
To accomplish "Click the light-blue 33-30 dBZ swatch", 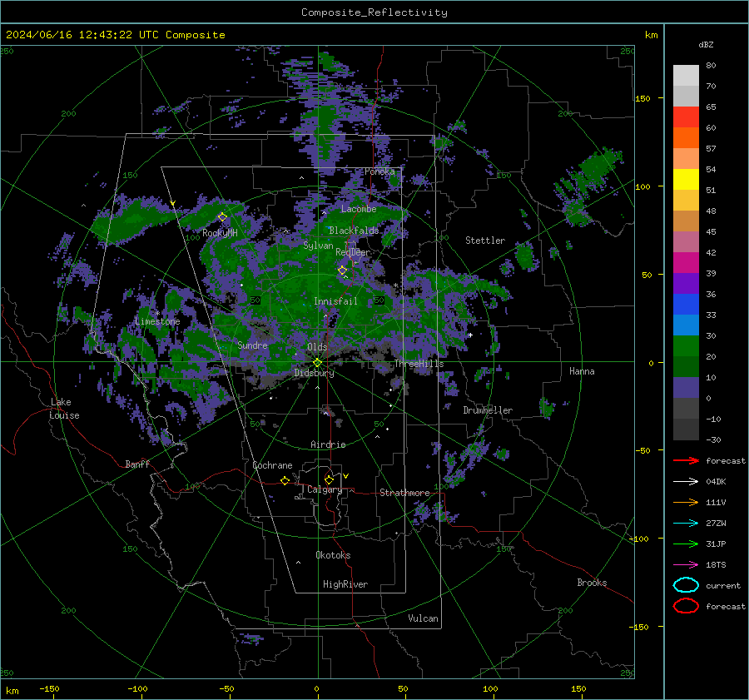I will coord(686,325).
